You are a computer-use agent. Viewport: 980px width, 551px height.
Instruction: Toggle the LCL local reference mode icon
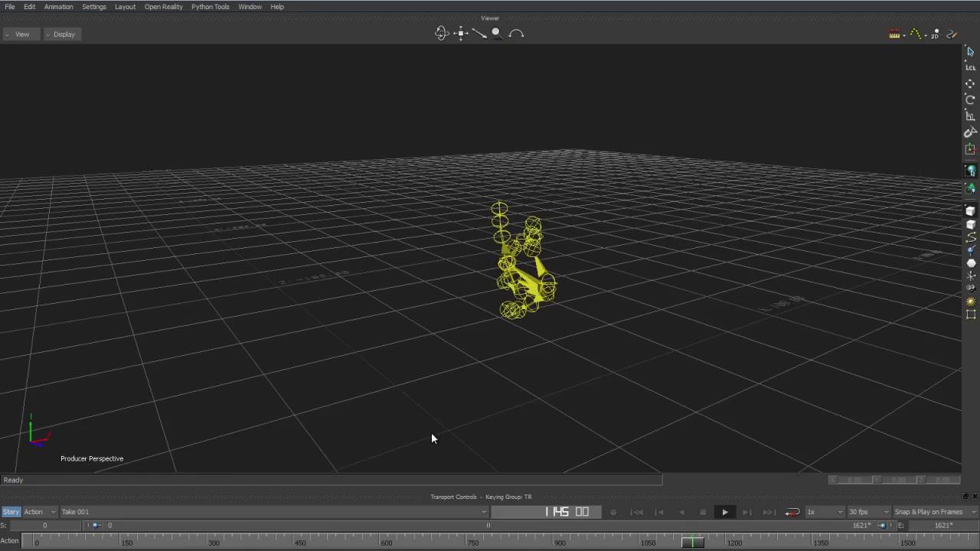pos(970,67)
